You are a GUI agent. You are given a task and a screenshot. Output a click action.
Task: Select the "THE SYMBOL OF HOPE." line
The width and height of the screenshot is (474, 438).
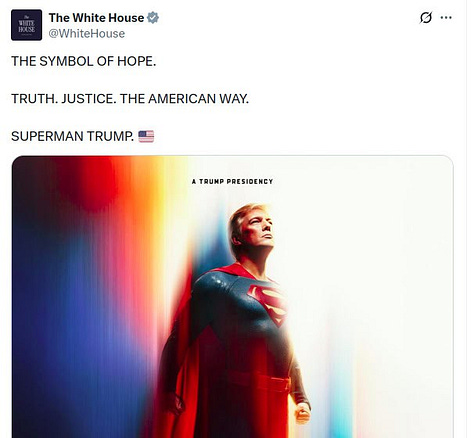pyautogui.click(x=84, y=61)
